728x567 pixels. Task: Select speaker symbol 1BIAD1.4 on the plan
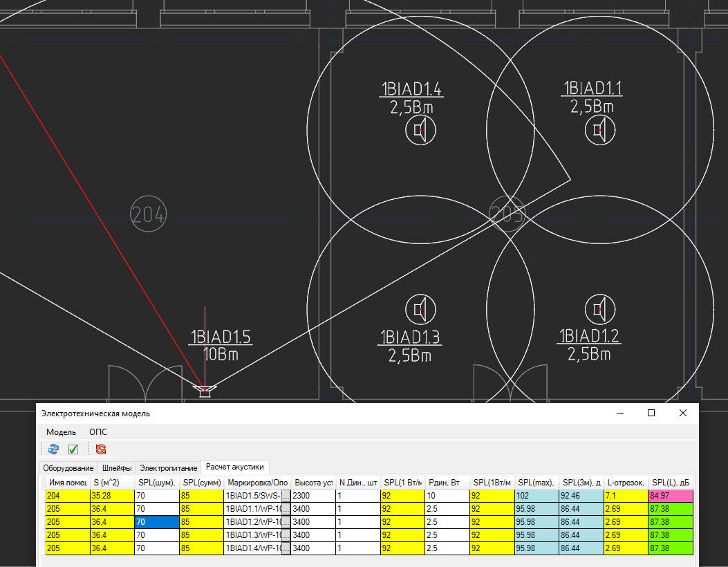pos(420,129)
